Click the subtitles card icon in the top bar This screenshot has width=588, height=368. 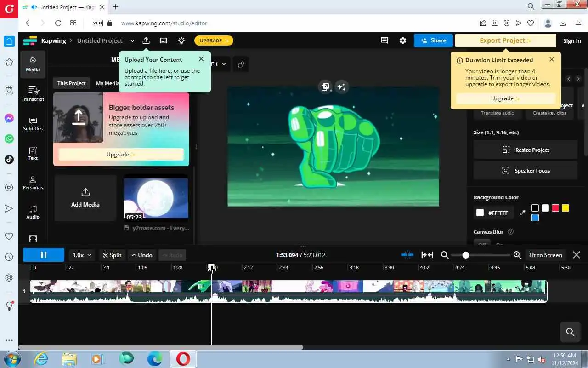[x=164, y=40]
